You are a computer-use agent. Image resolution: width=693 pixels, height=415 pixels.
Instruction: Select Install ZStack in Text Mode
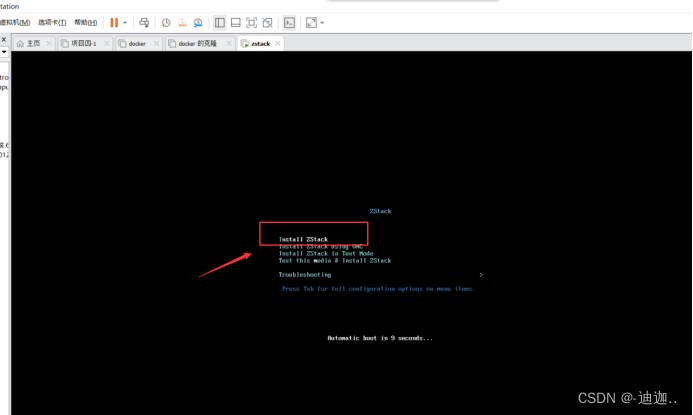point(326,254)
